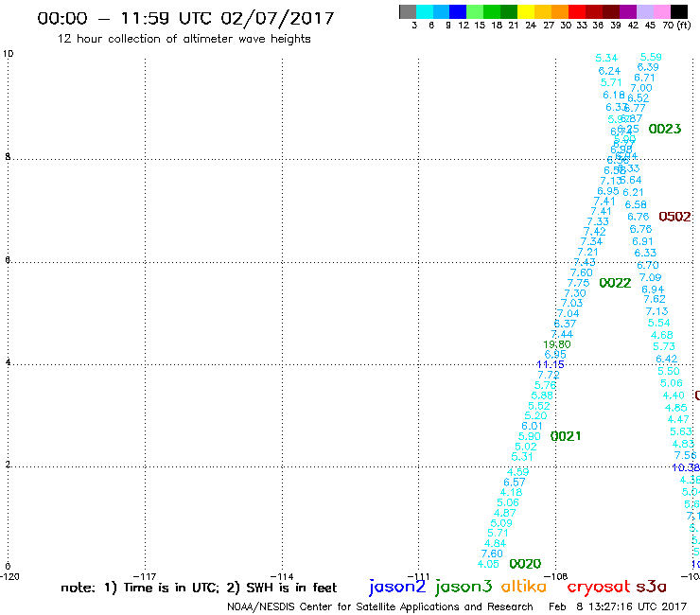700x615 pixels.
Task: Click the generation timestamp "13:27:16 UTC 2017"
Action: 638,606
